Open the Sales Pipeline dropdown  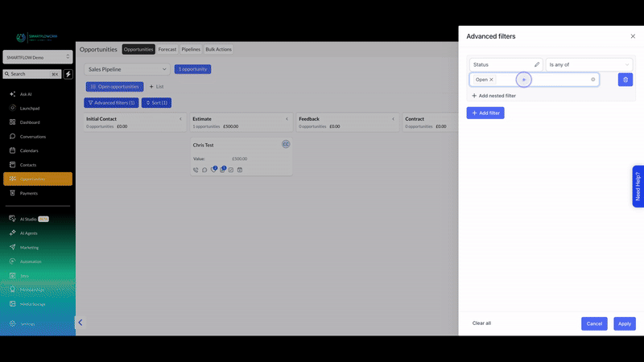(x=127, y=69)
